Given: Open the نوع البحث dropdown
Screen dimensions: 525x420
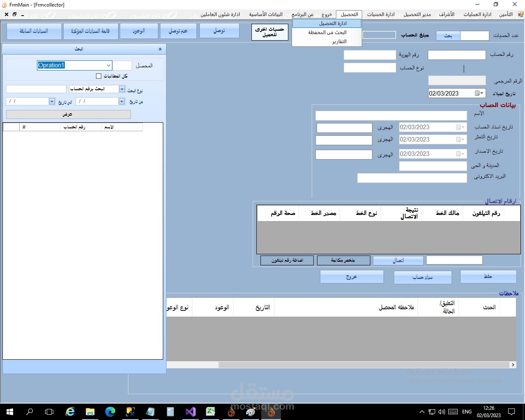Looking at the screenshot, I should [122, 89].
